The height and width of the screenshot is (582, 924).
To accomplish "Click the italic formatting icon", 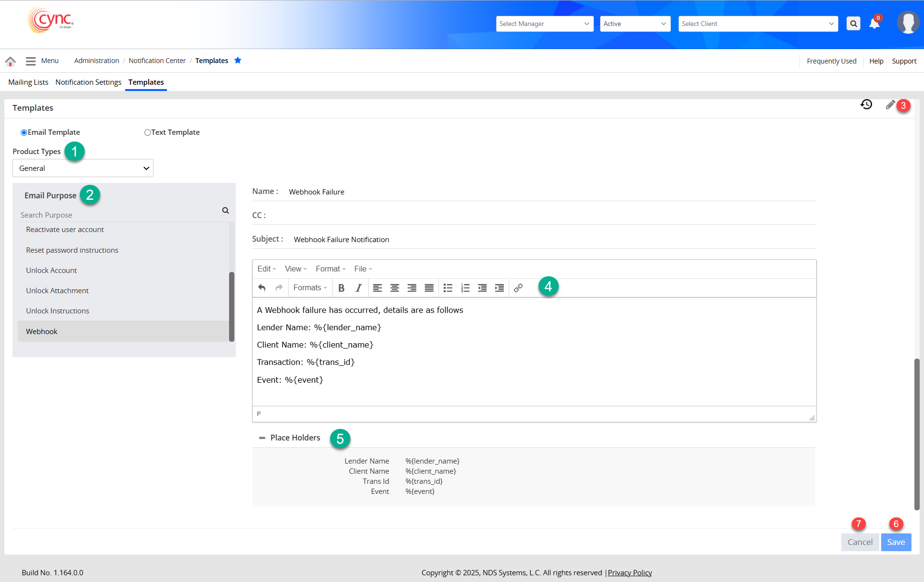I will click(x=358, y=288).
